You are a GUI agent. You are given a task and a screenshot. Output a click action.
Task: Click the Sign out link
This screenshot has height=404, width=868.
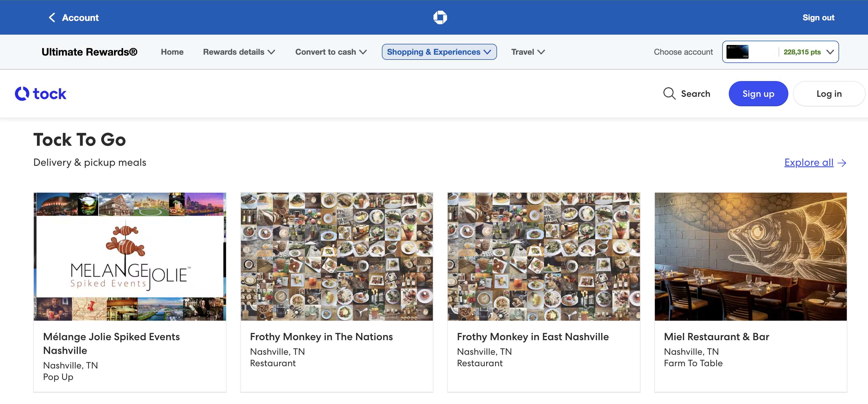(x=818, y=17)
